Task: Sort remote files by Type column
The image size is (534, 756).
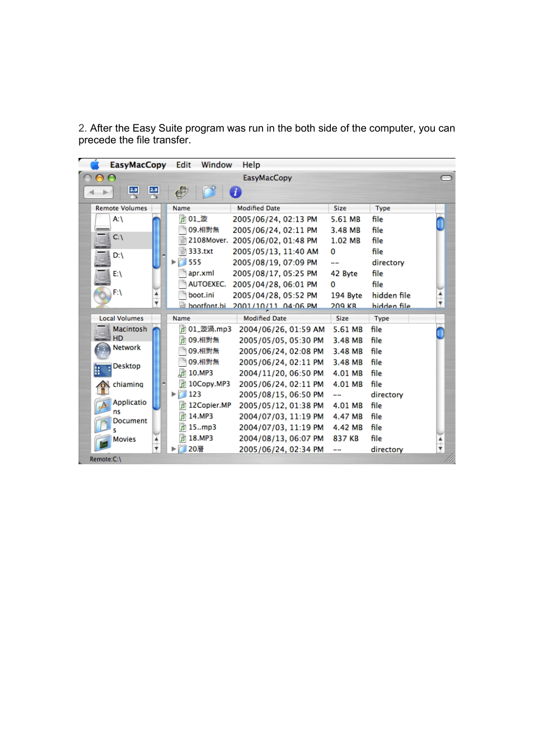Action: [x=402, y=208]
